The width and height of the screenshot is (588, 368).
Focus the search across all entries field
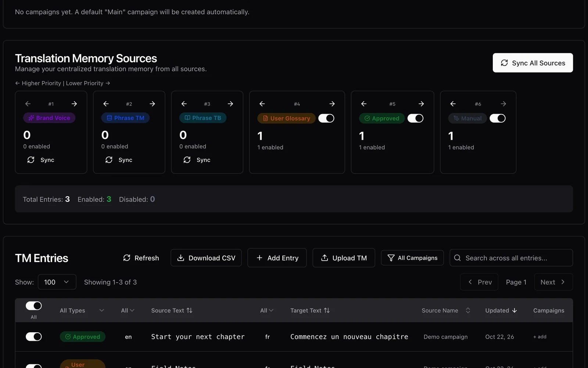tap(511, 258)
